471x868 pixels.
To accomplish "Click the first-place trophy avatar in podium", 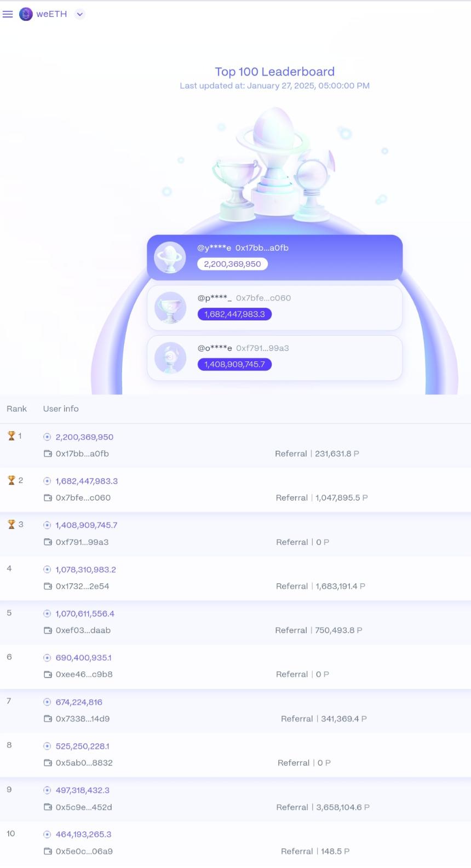I will tap(170, 257).
